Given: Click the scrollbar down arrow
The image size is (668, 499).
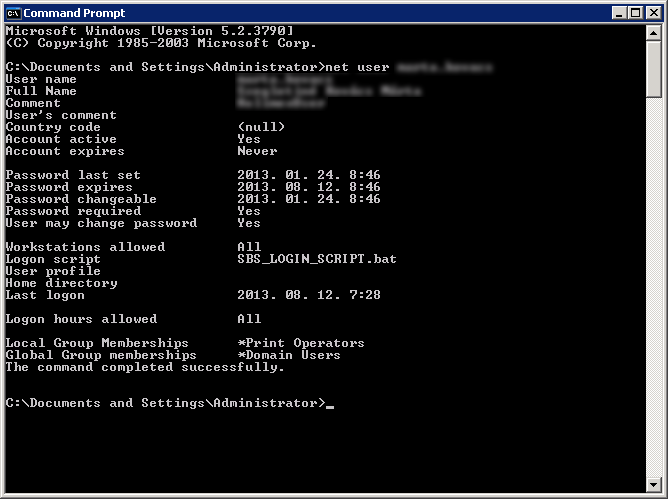Looking at the screenshot, I should pyautogui.click(x=654, y=486).
